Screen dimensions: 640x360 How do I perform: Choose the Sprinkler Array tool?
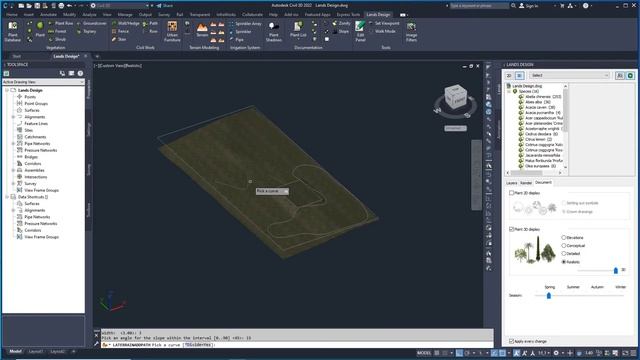[245, 24]
